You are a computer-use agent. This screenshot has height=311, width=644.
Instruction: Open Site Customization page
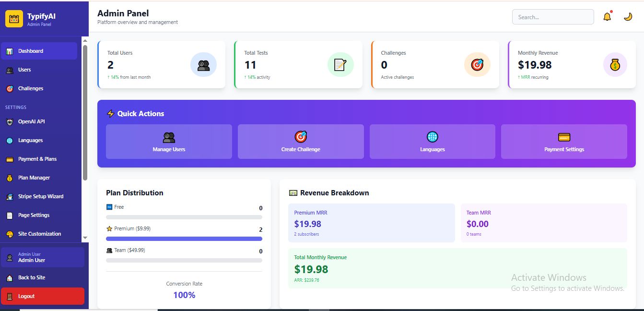click(x=39, y=234)
